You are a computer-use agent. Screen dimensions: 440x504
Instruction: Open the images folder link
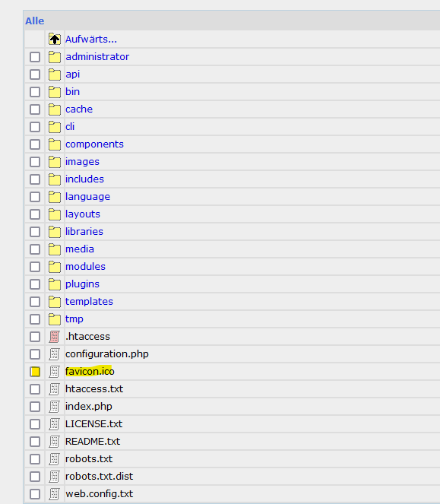(82, 162)
